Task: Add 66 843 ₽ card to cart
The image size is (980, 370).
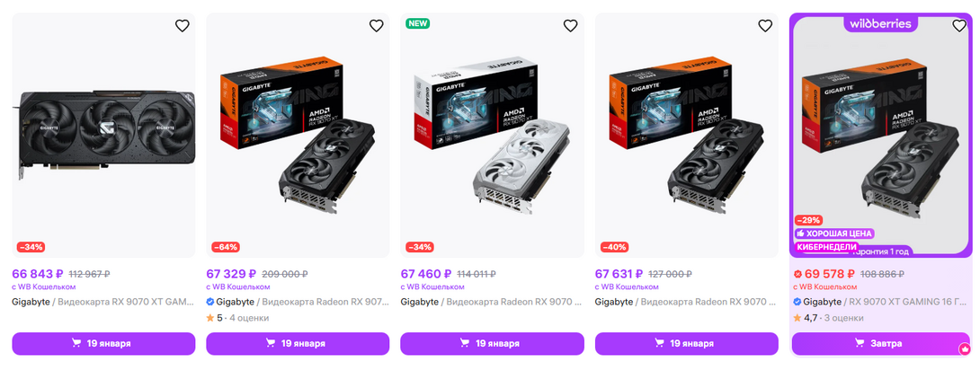Action: click(103, 343)
